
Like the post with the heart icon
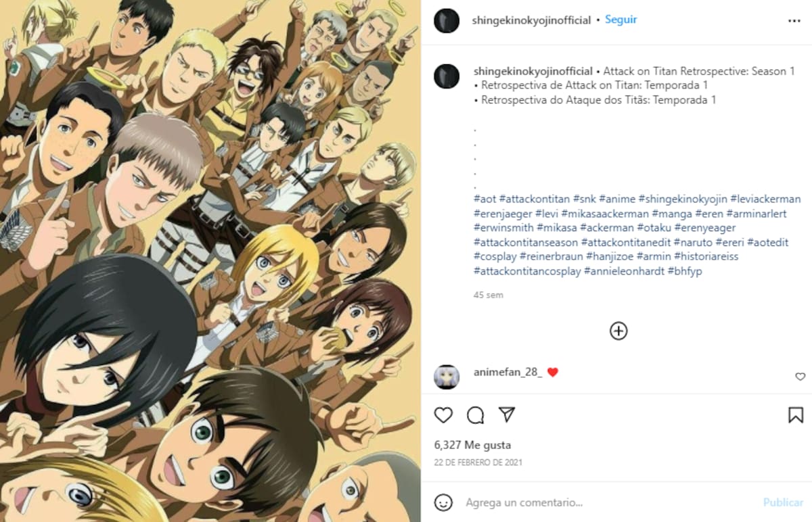pyautogui.click(x=443, y=414)
